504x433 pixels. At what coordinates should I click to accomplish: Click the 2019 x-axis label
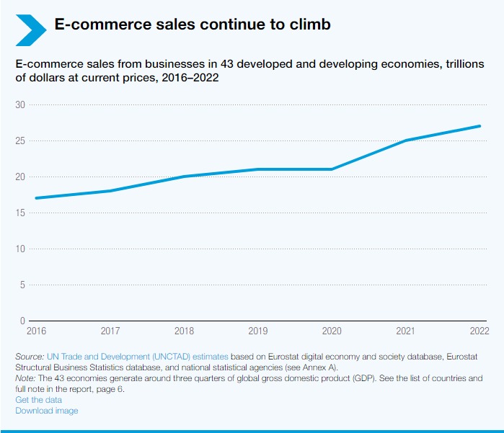[x=258, y=331]
